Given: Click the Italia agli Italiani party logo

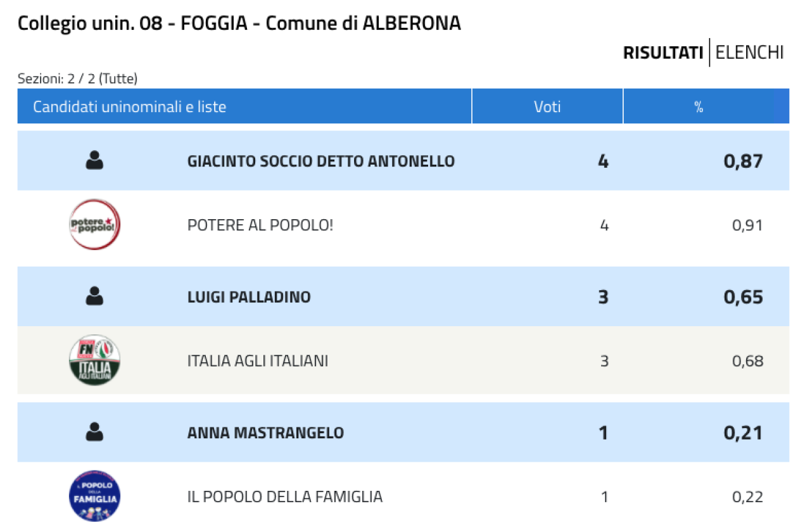Looking at the screenshot, I should 94,360.
